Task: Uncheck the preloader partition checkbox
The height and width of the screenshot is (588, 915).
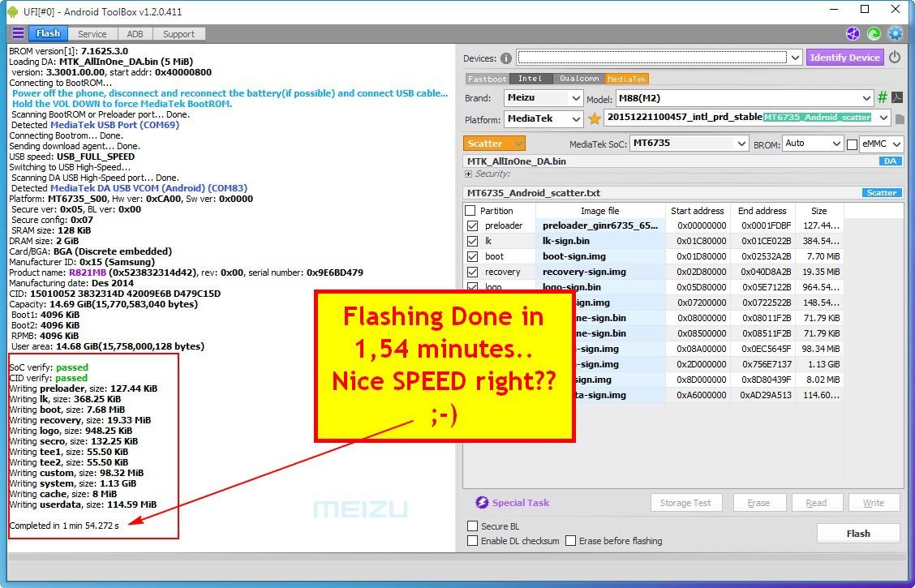Action: point(473,225)
